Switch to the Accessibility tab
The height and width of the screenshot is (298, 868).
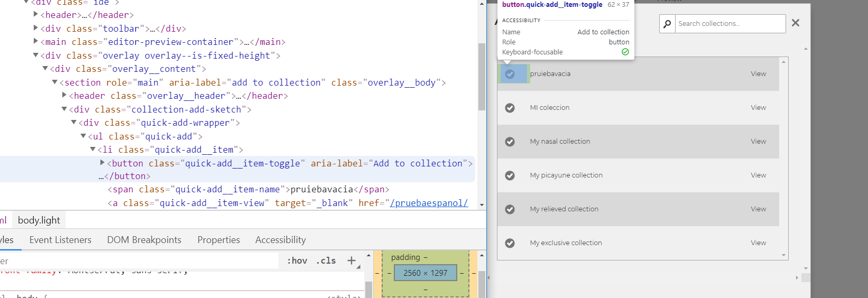(280, 240)
